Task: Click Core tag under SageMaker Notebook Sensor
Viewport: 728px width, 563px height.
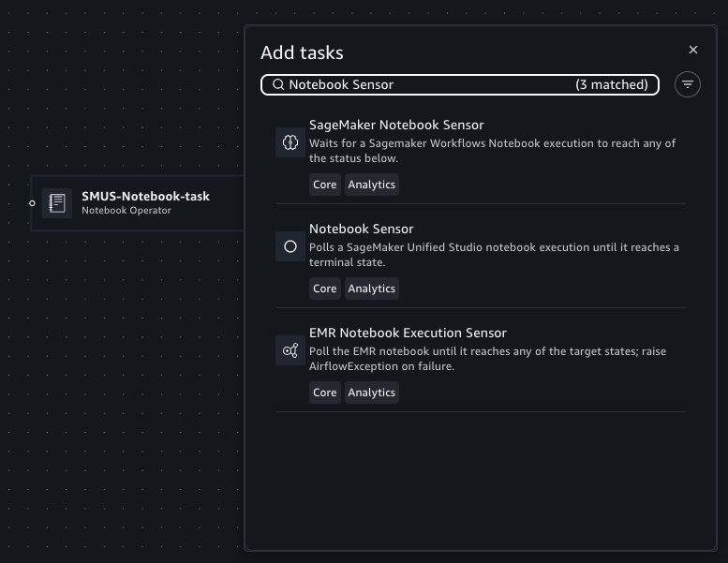Action: point(324,185)
